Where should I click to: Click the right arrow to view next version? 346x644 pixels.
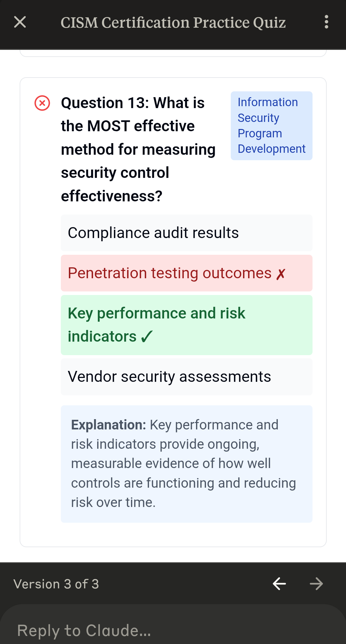(316, 584)
